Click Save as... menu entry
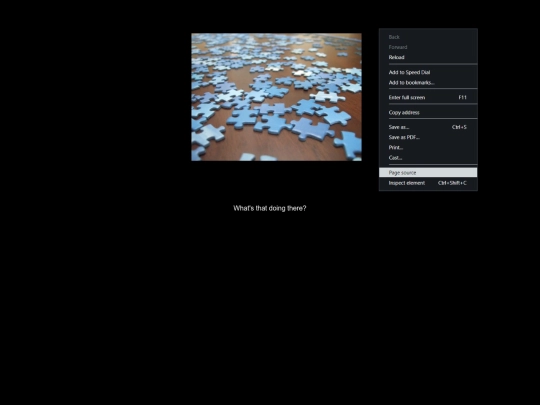540x405 pixels. [x=428, y=127]
